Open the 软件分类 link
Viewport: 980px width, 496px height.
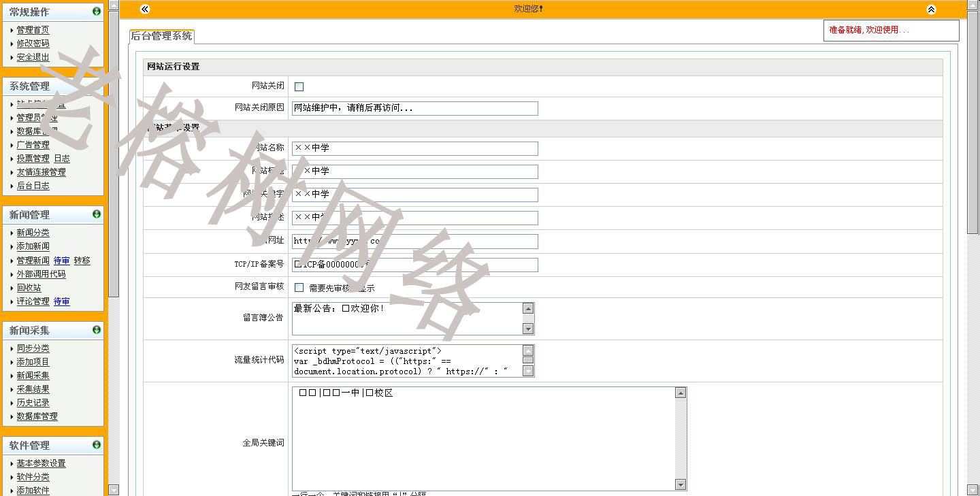point(33,477)
